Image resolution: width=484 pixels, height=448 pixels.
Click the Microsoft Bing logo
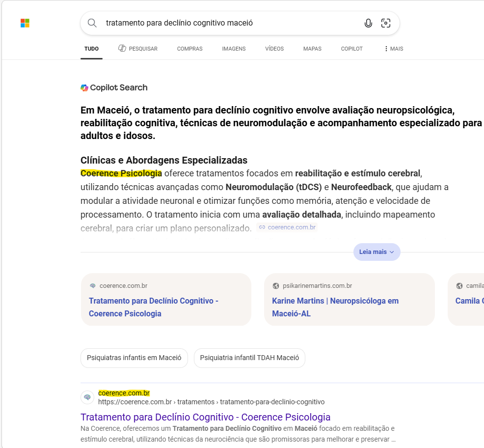[x=25, y=23]
